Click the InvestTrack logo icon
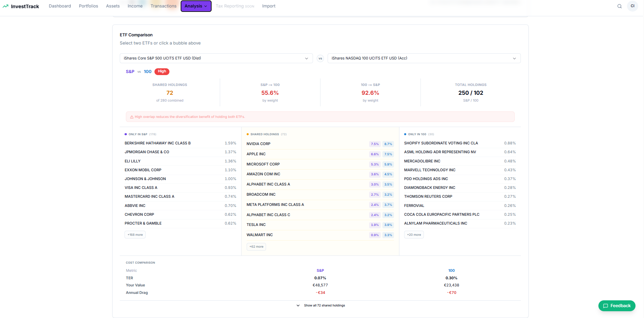 tap(5, 6)
